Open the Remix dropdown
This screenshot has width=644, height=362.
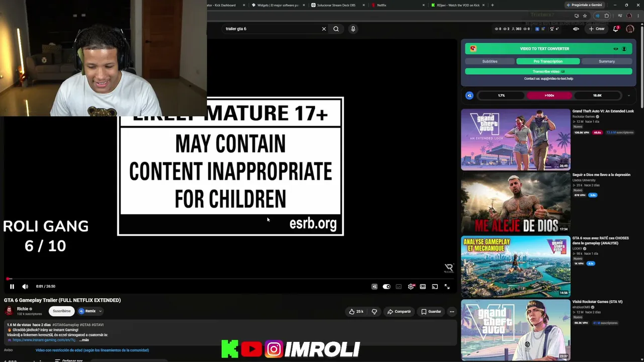(90, 311)
